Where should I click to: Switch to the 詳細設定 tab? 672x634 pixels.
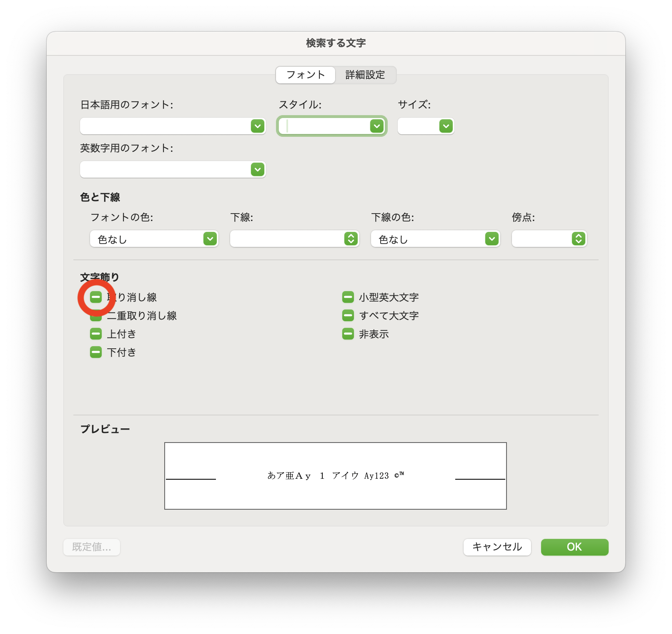pos(365,75)
